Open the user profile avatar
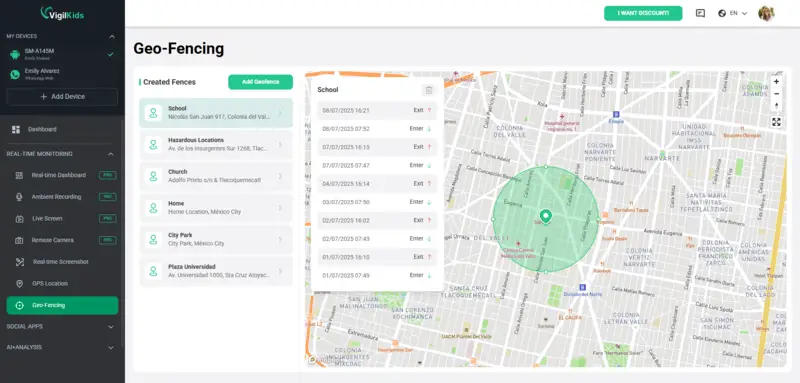Viewport: 800px width, 383px height. coord(766,13)
